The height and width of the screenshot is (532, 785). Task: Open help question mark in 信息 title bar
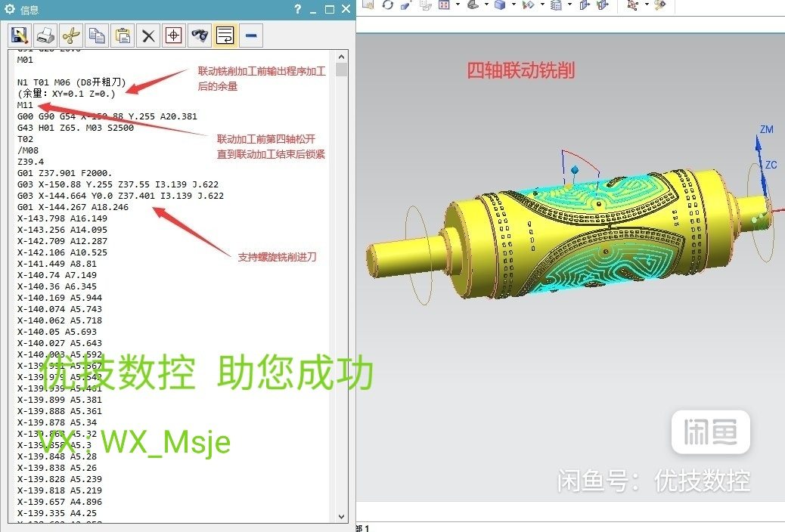298,9
